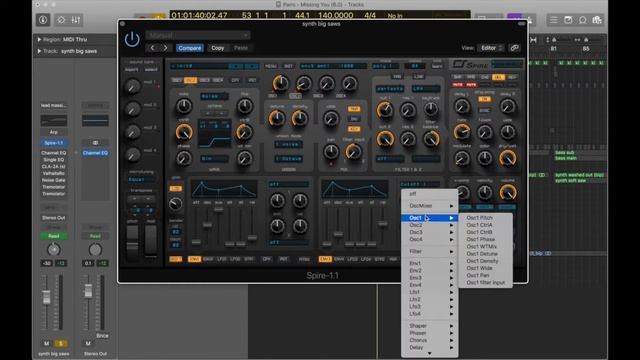Image resolution: width=640 pixels, height=360 pixels.
Task: Expand the Track synth big saws disclosure triangle
Action: click(x=39, y=51)
